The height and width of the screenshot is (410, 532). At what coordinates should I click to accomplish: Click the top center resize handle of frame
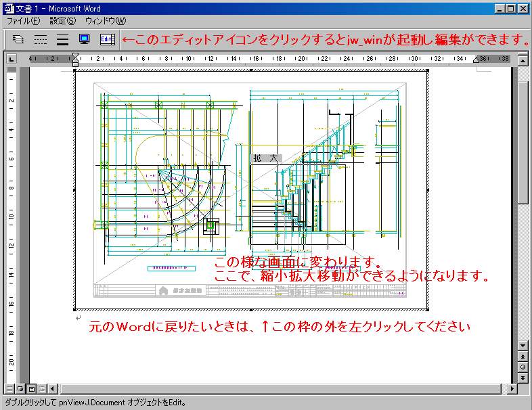pyautogui.click(x=251, y=70)
